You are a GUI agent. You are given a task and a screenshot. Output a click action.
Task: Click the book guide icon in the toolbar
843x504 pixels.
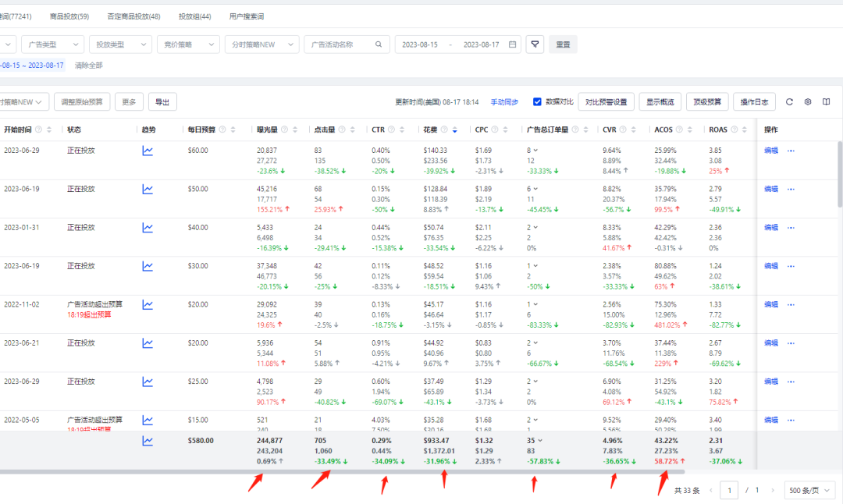click(x=827, y=101)
